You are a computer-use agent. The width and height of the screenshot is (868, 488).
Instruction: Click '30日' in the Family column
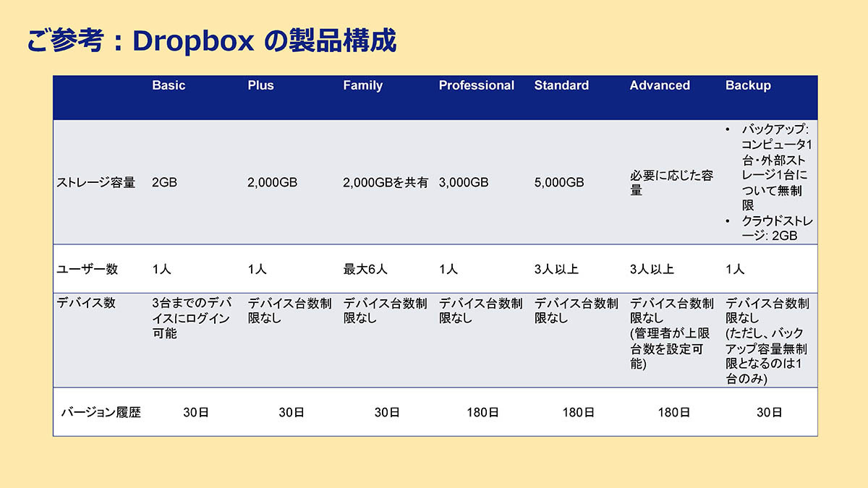tap(387, 413)
